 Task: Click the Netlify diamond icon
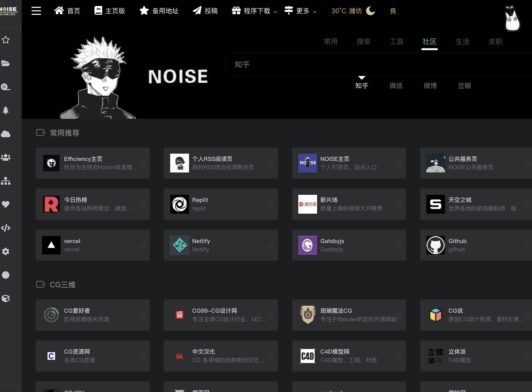click(x=179, y=245)
